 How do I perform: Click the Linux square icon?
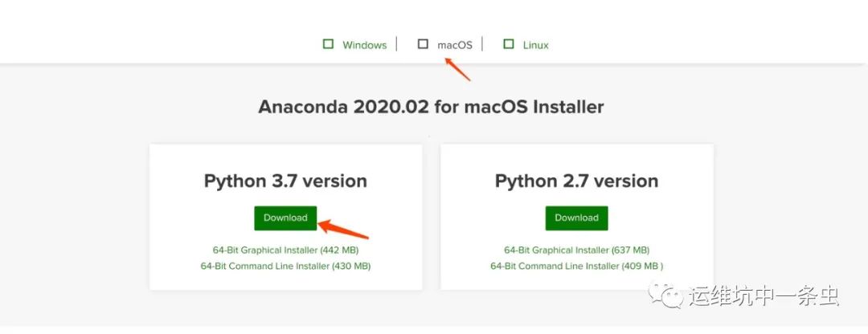[x=508, y=44]
